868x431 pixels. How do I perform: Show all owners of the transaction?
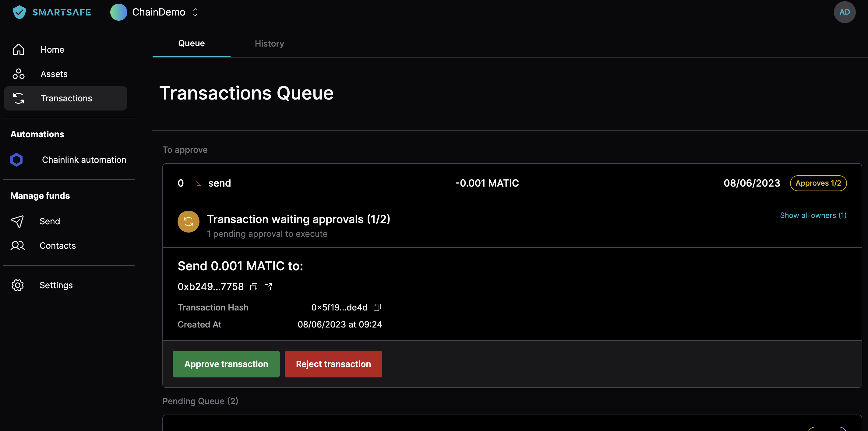(x=813, y=215)
